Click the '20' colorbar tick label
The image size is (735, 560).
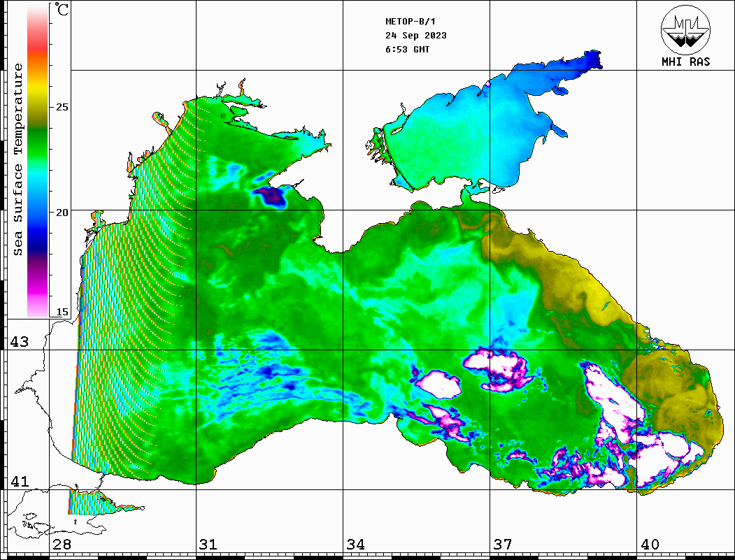(62, 213)
